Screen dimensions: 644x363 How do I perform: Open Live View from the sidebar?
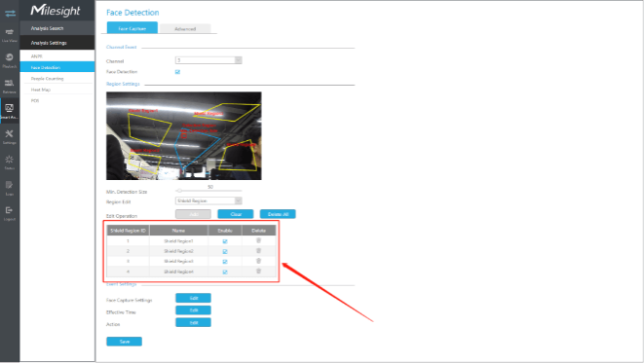click(10, 35)
